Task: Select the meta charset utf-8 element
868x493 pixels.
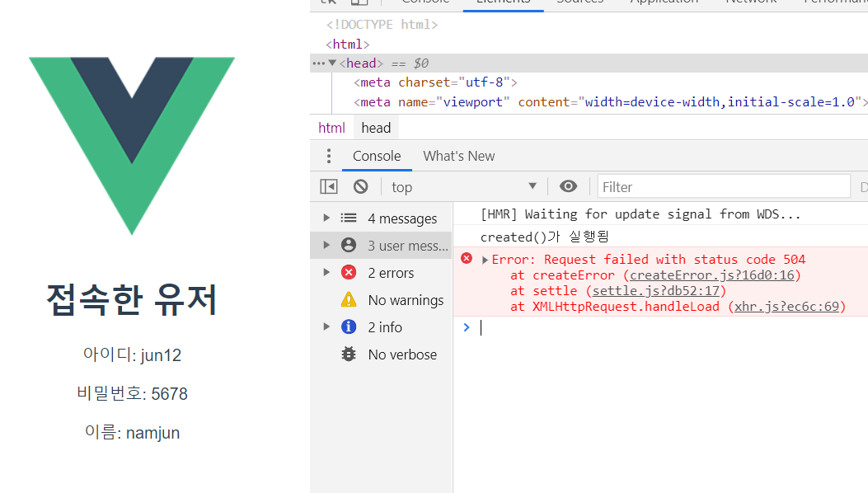Action: (x=435, y=82)
